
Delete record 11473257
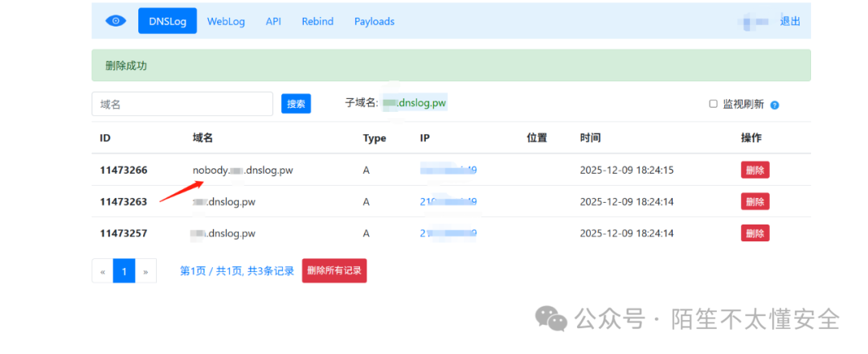coord(755,233)
